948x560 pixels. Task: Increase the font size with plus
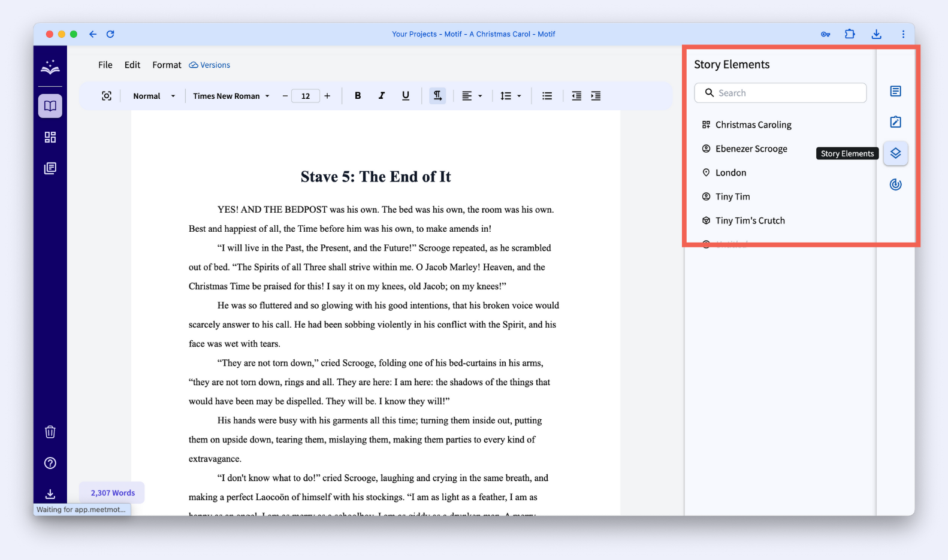point(327,96)
